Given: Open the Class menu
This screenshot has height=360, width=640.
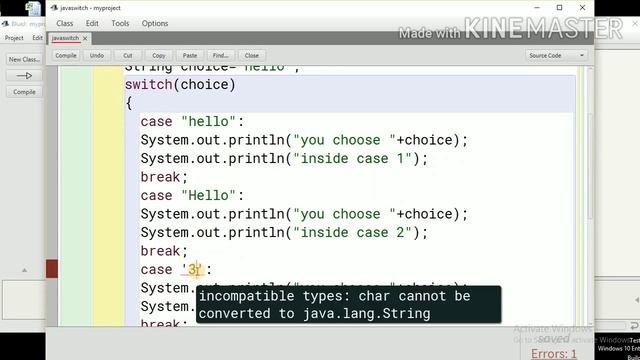Looking at the screenshot, I should (x=64, y=23).
